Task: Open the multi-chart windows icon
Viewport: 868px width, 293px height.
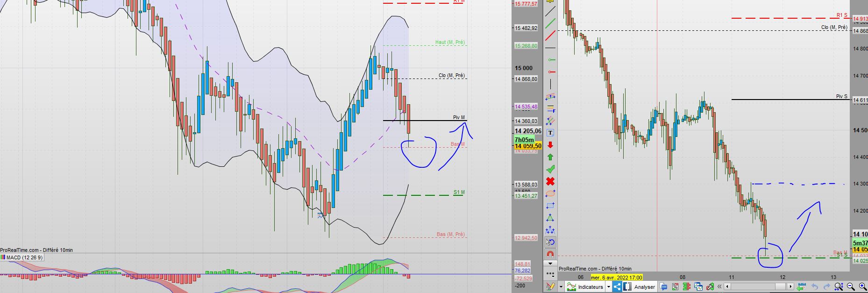Action: (698, 286)
